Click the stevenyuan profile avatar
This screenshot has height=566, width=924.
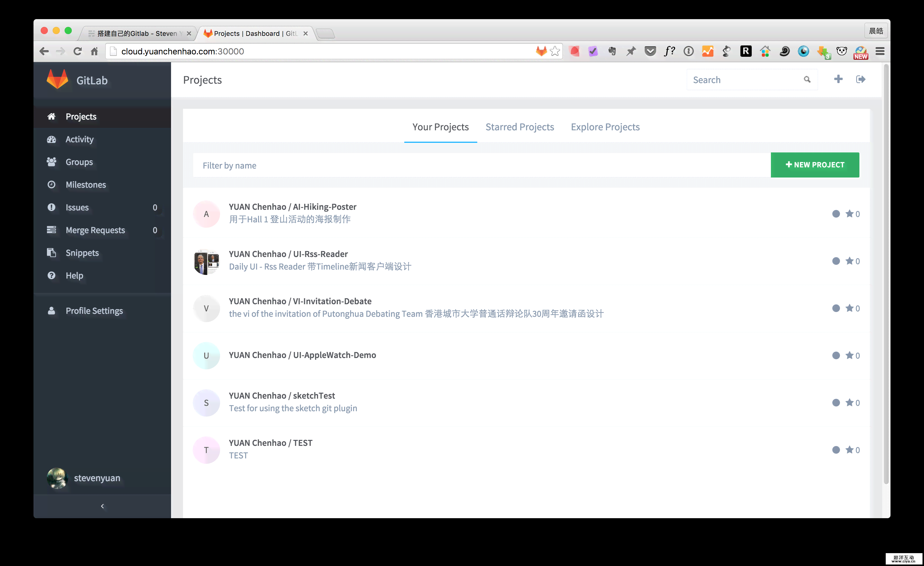57,478
